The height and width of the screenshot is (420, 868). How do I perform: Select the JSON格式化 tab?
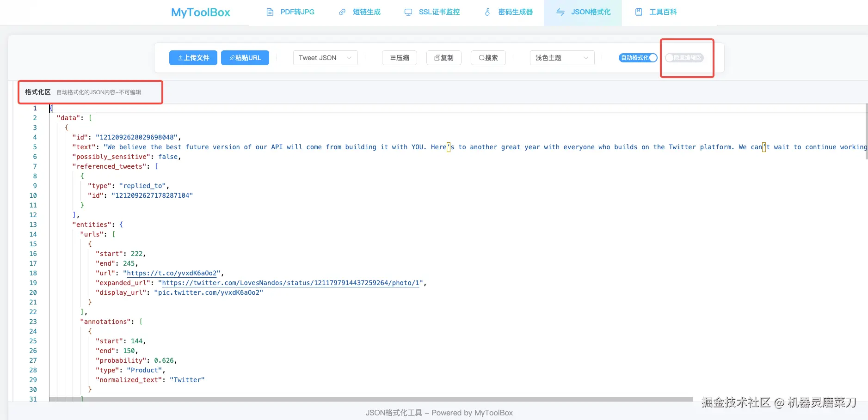pos(583,12)
